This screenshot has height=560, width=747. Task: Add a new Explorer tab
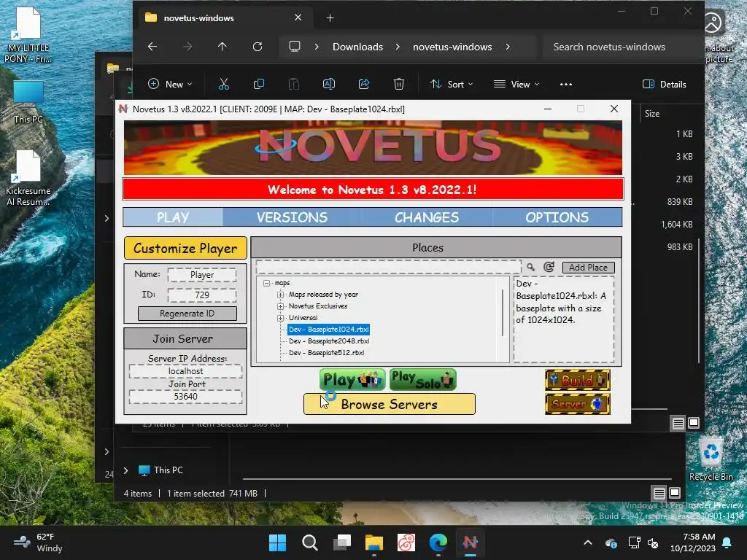(x=330, y=18)
